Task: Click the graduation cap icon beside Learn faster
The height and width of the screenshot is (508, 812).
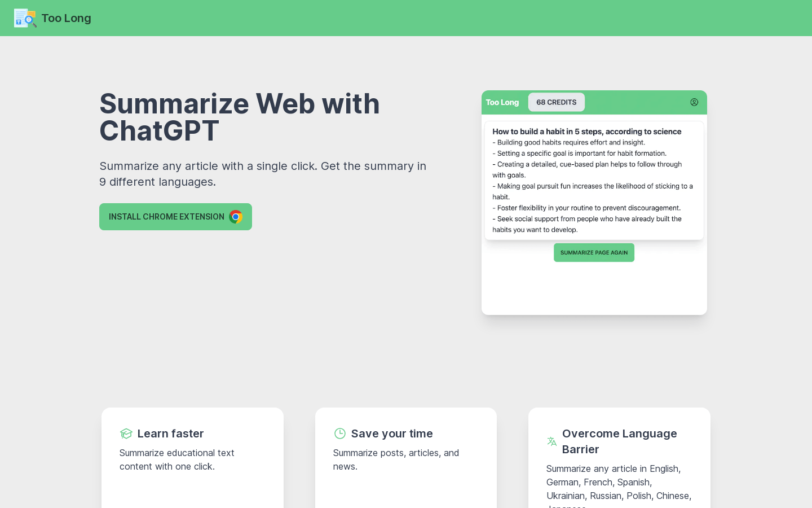Action: pyautogui.click(x=126, y=433)
